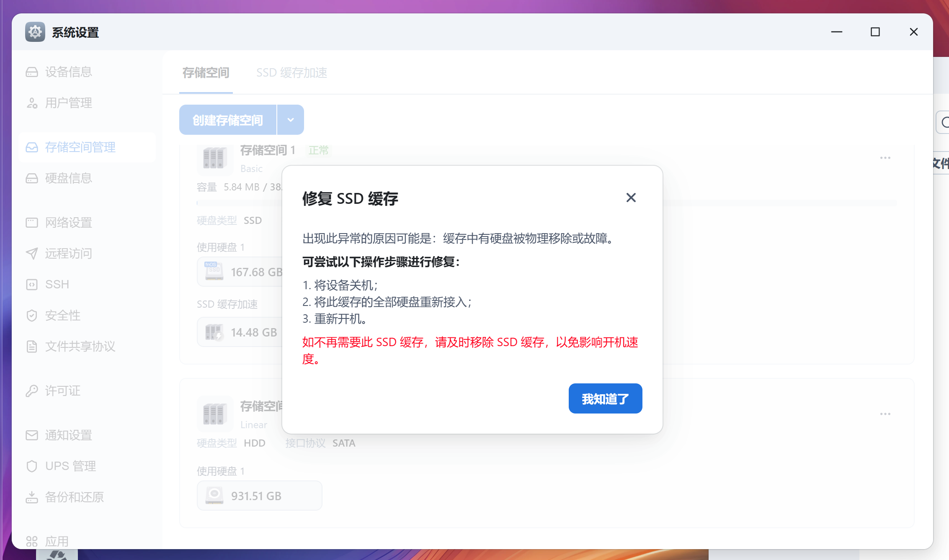This screenshot has width=949, height=560.
Task: Open 通知设置 panel
Action: [x=68, y=435]
